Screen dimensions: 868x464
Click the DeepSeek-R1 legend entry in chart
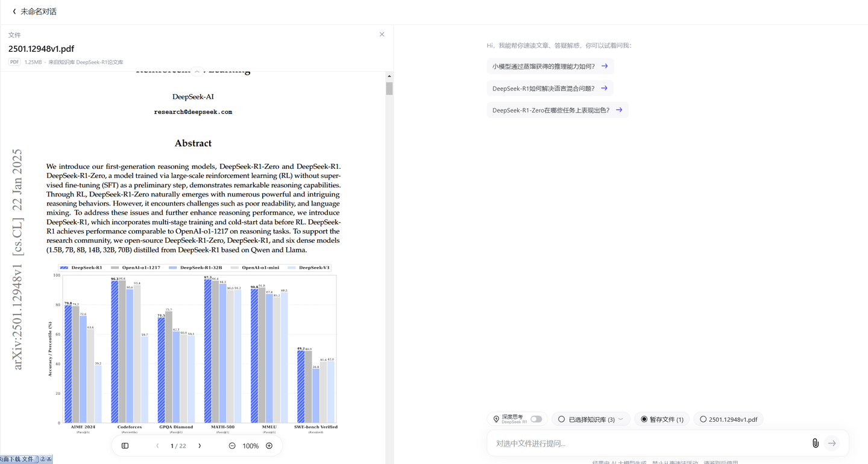click(x=81, y=268)
